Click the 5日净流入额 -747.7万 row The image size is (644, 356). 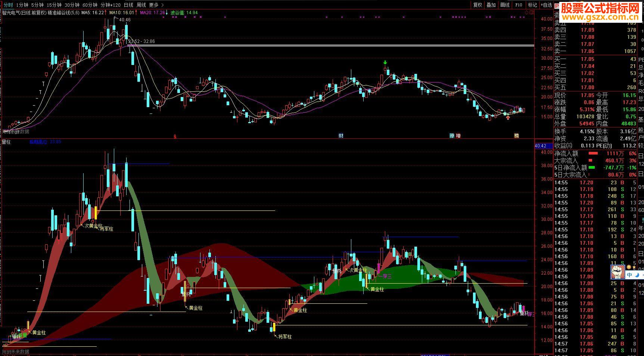point(595,168)
